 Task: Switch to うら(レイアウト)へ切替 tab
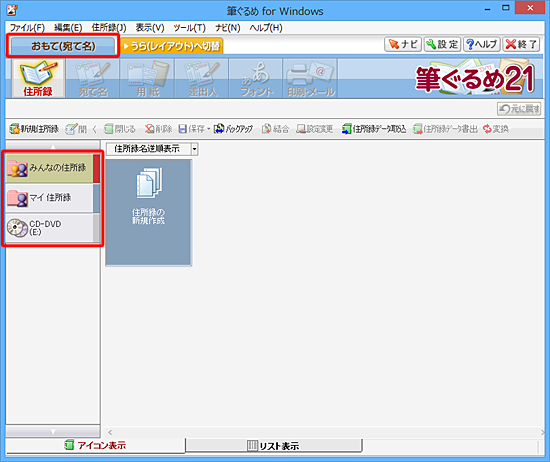pyautogui.click(x=172, y=46)
